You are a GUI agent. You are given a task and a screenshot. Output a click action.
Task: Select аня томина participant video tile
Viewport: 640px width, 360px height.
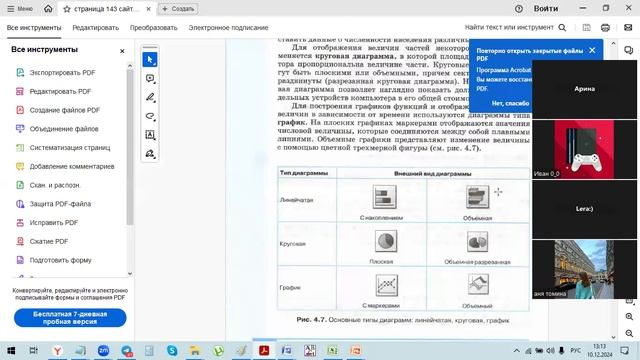(584, 269)
